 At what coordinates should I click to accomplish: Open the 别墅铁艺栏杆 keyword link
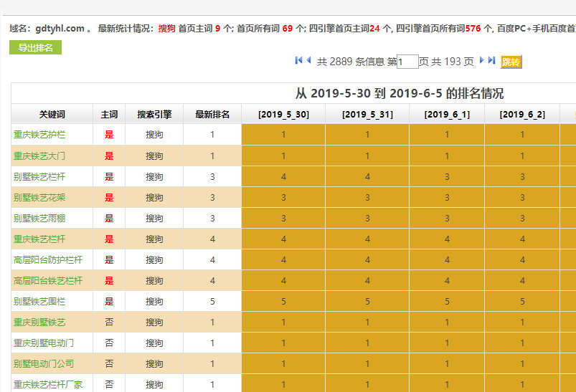point(39,176)
